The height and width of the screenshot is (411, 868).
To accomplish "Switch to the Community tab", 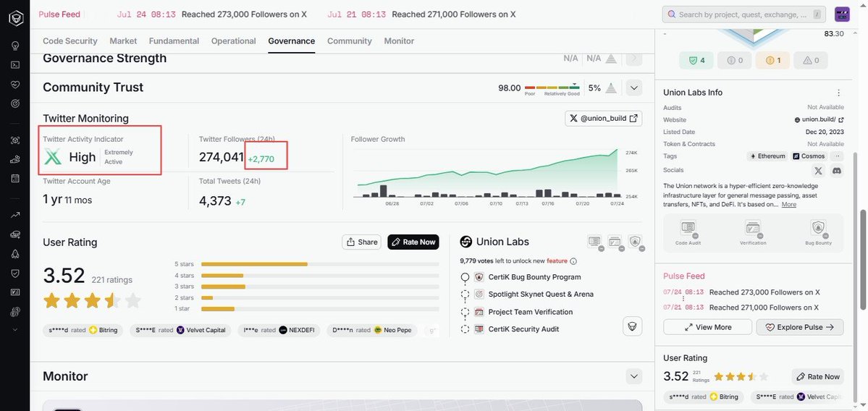I will tap(350, 41).
